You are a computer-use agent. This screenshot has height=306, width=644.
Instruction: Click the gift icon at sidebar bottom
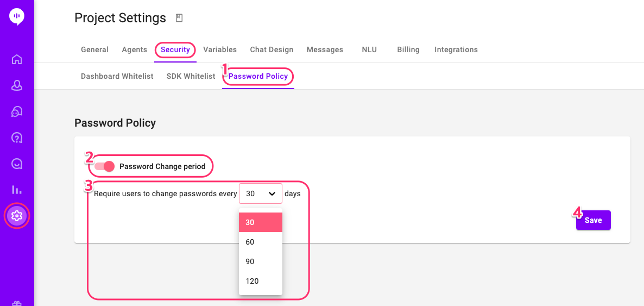(x=17, y=303)
